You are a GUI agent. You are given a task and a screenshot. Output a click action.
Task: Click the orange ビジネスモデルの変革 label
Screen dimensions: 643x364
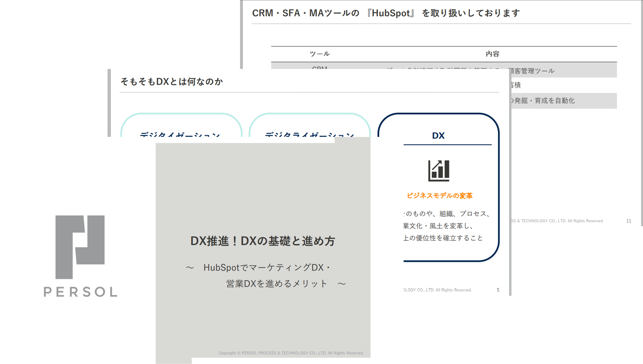pos(440,195)
